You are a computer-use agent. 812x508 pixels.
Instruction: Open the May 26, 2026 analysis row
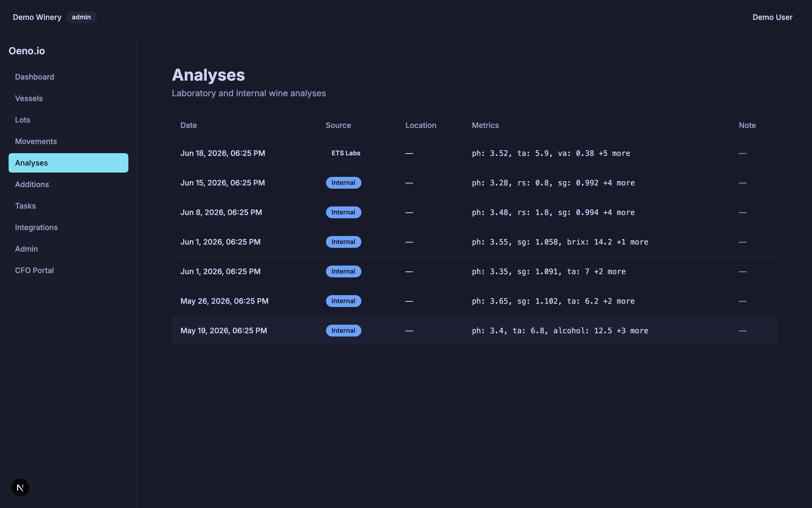(474, 301)
